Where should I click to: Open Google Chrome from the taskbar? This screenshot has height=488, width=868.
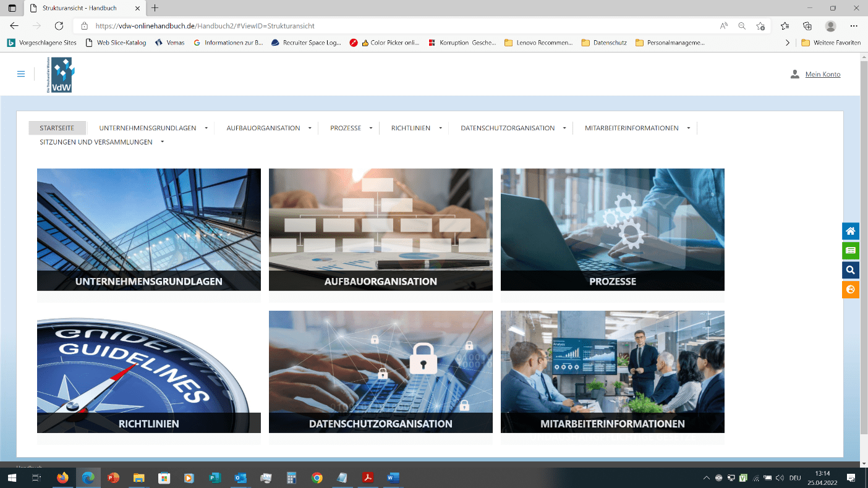pos(317,477)
